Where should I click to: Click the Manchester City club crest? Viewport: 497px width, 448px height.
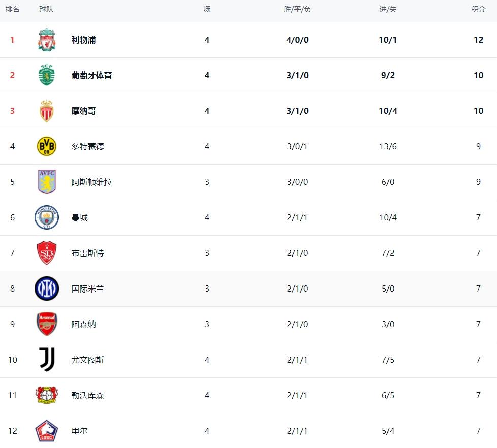[47, 217]
